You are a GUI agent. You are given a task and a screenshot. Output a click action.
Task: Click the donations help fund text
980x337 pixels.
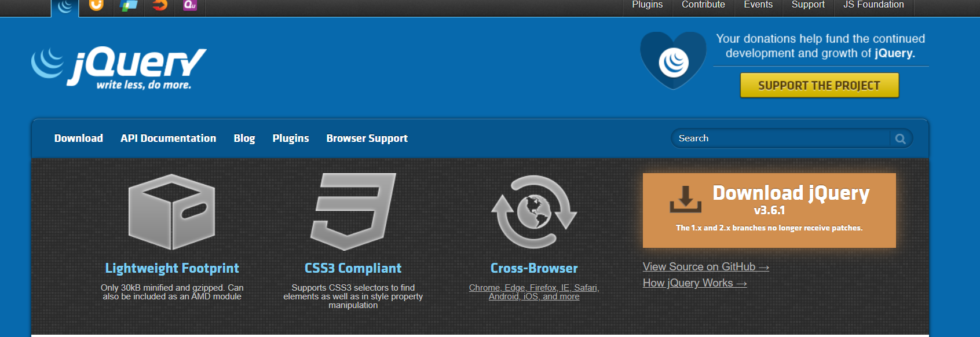click(x=820, y=46)
